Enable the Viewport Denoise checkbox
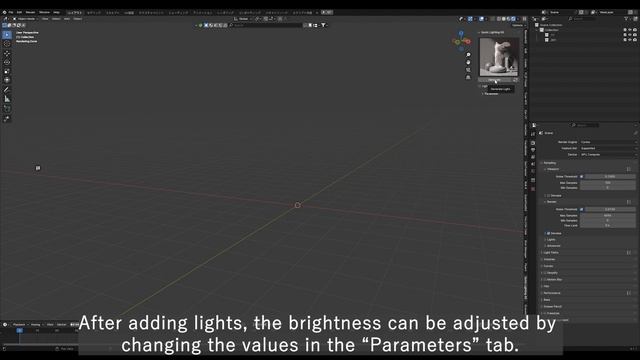Screen dimensions: 640x360 tap(549, 196)
